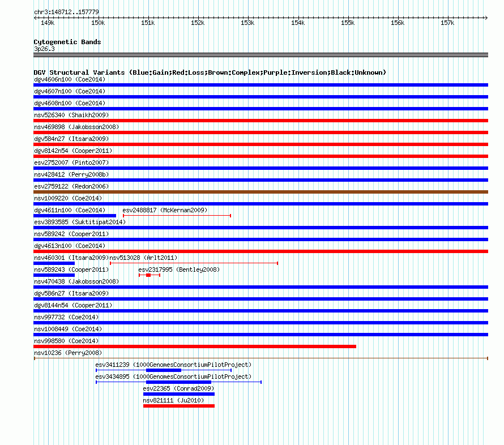Click the thin brown line under nsv10236

tap(260, 358)
